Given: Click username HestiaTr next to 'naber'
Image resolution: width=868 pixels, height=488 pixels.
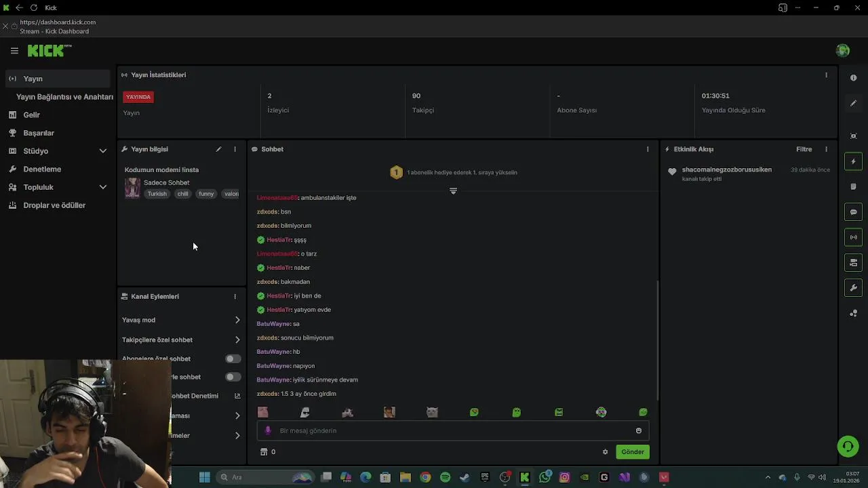Looking at the screenshot, I should tap(279, 268).
